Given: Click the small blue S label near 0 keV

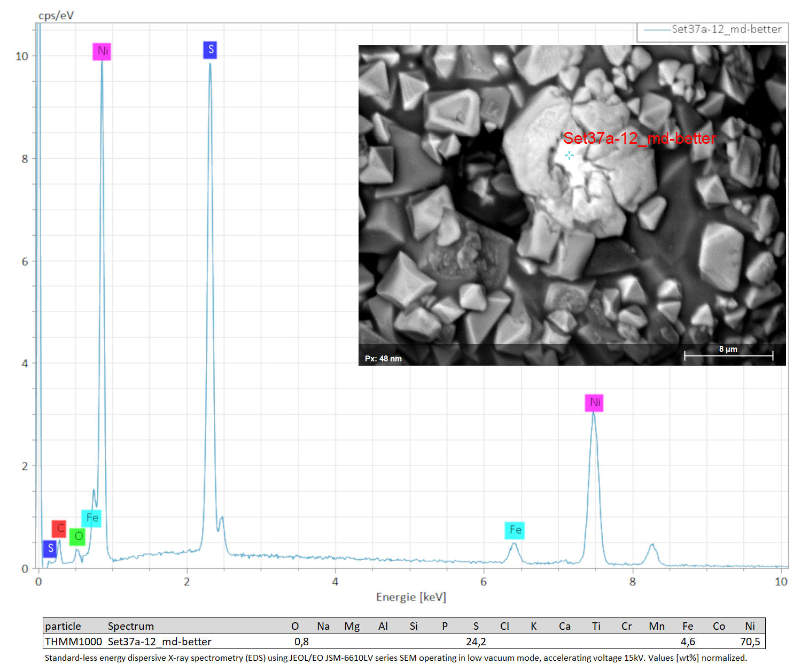Looking at the screenshot, I should [50, 549].
